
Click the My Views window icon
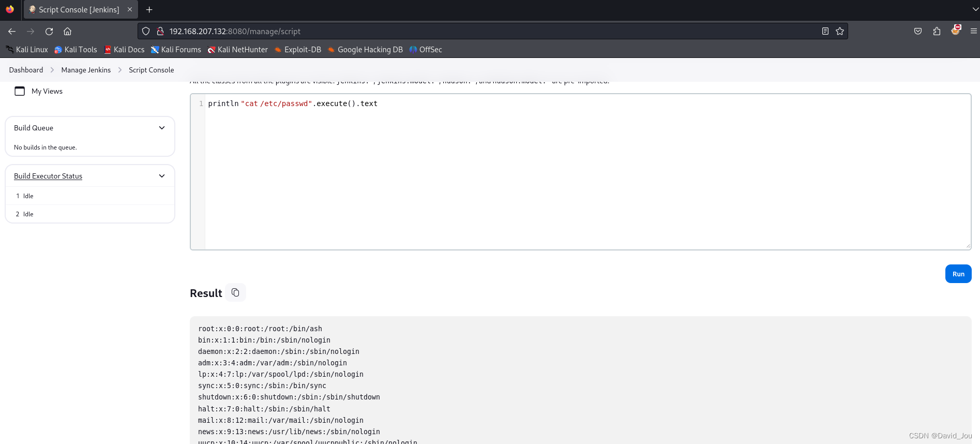[20, 91]
